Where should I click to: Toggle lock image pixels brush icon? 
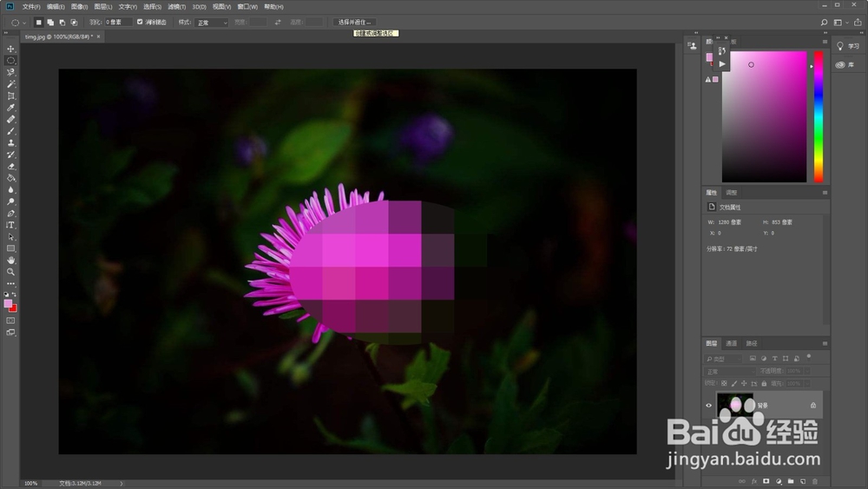pos(734,383)
